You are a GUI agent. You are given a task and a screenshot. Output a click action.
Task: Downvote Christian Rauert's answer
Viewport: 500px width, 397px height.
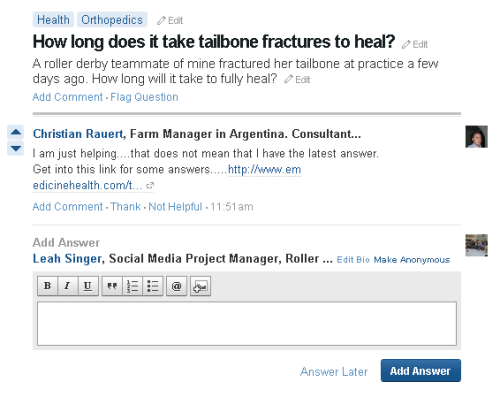pyautogui.click(x=16, y=148)
